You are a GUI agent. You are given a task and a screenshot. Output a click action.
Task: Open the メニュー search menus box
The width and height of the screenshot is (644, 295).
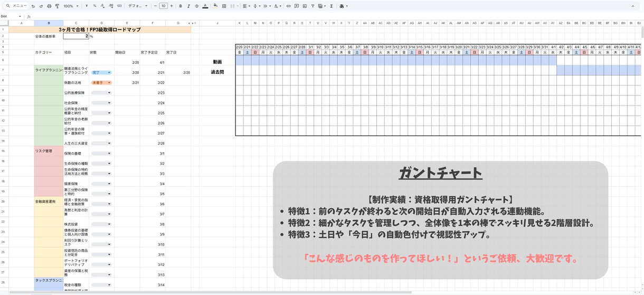[17, 6]
